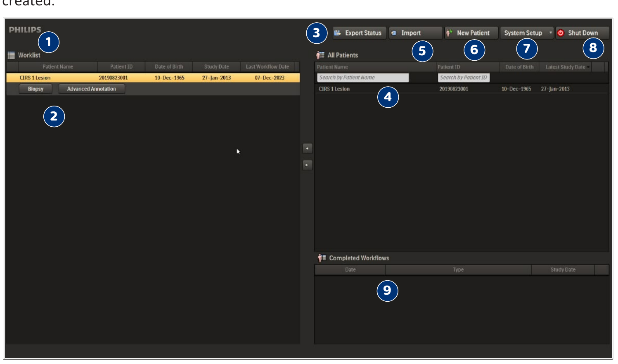The height and width of the screenshot is (364, 618).
Task: Click the Import button
Action: (415, 33)
